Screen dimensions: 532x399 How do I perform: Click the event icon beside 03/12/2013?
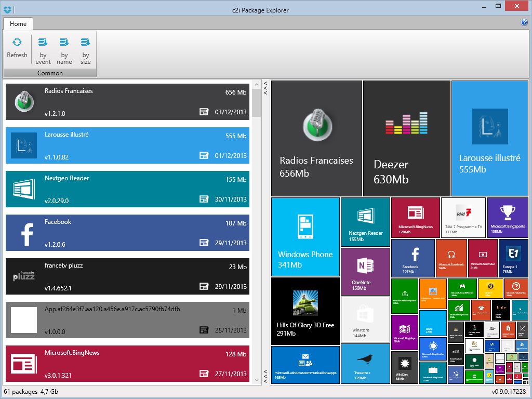(204, 112)
